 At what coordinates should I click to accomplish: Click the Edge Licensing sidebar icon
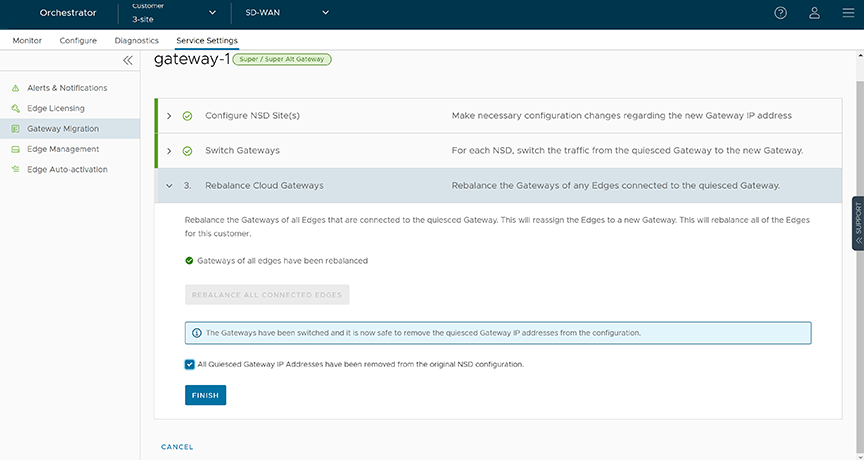pyautogui.click(x=16, y=108)
